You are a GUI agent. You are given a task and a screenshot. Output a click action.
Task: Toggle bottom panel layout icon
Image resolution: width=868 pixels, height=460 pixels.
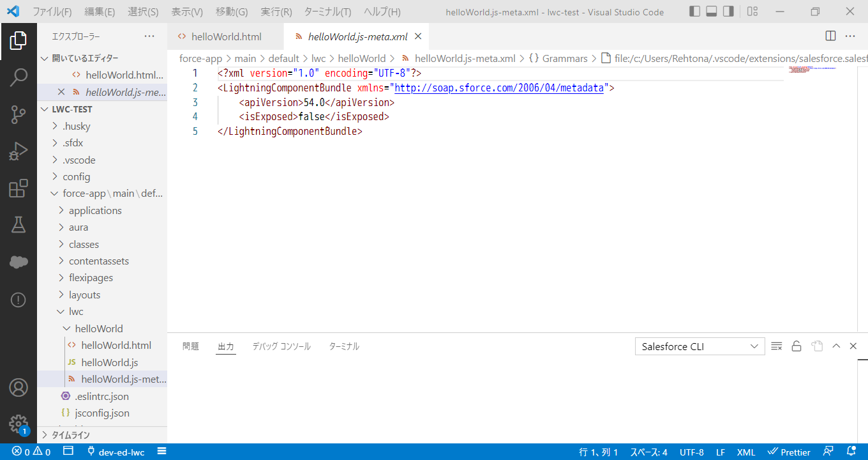click(712, 11)
